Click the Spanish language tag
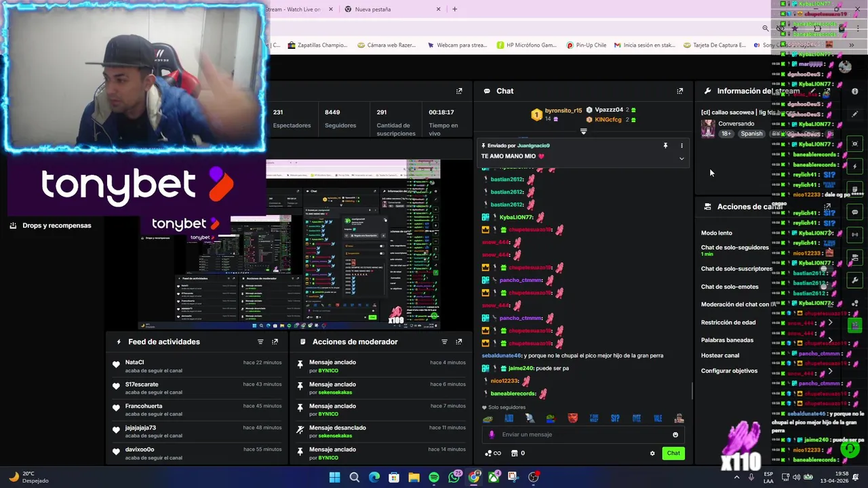868x488 pixels. [751, 134]
